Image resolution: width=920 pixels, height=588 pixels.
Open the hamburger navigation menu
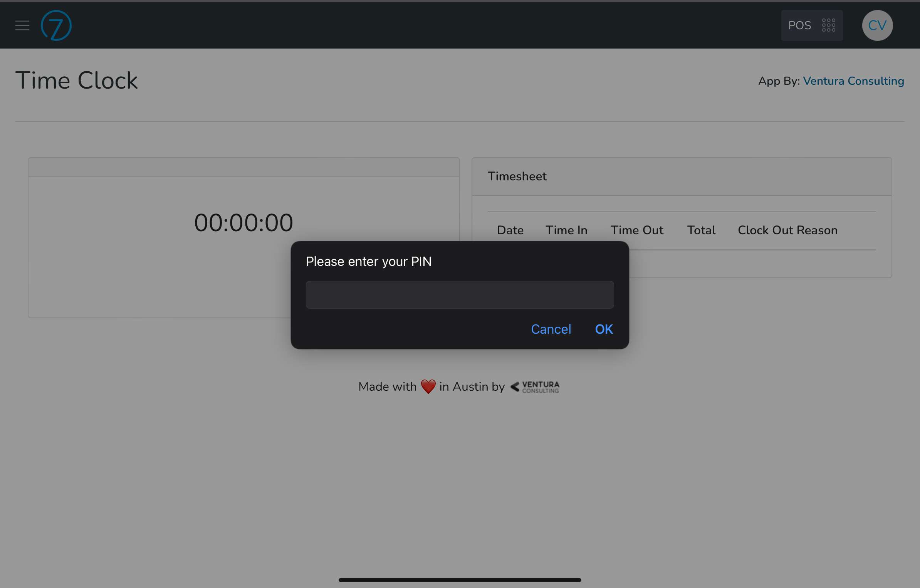(x=22, y=25)
